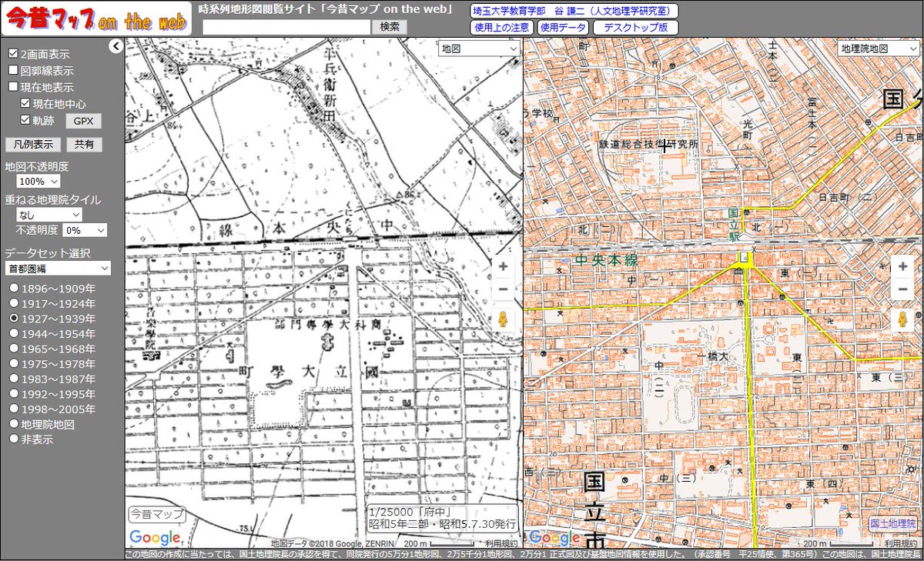Click the 共有 share button
The image size is (924, 561).
pos(84,144)
